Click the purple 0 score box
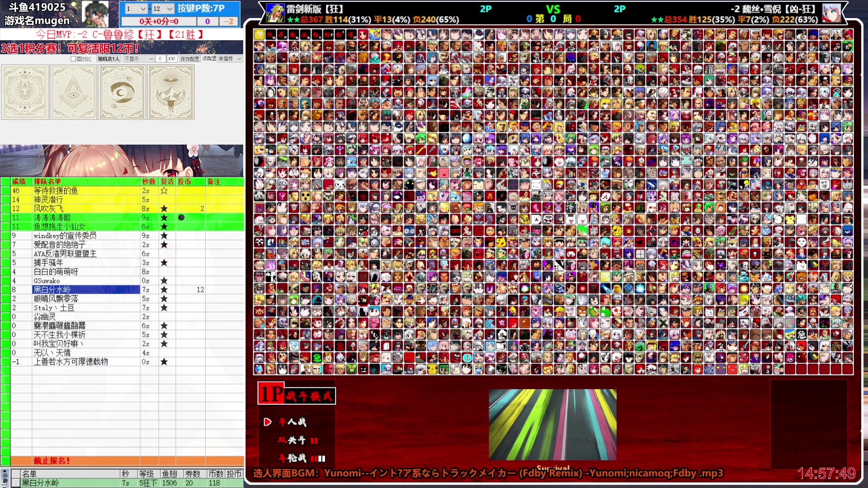Screen dimensions: 868x488 (208, 21)
